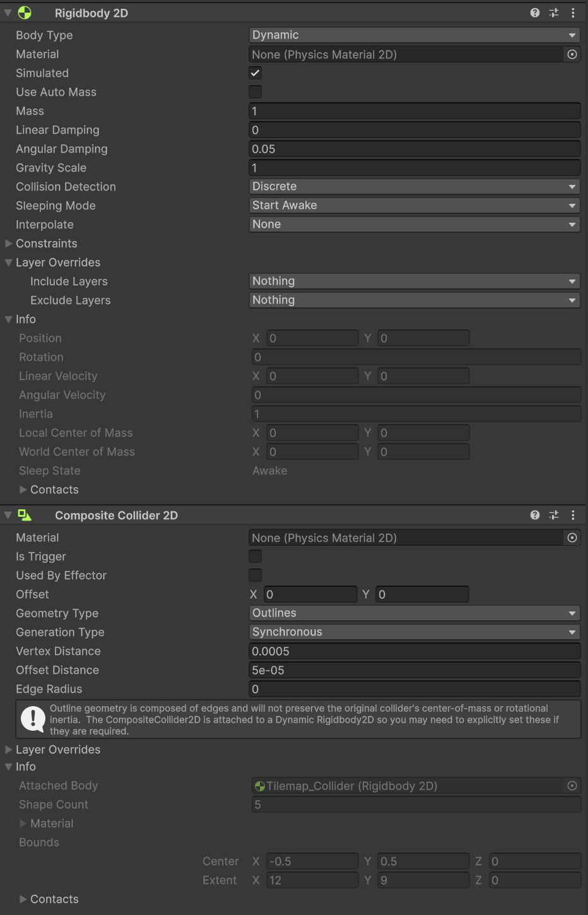
Task: Open the Body Type dropdown
Action: (x=414, y=35)
